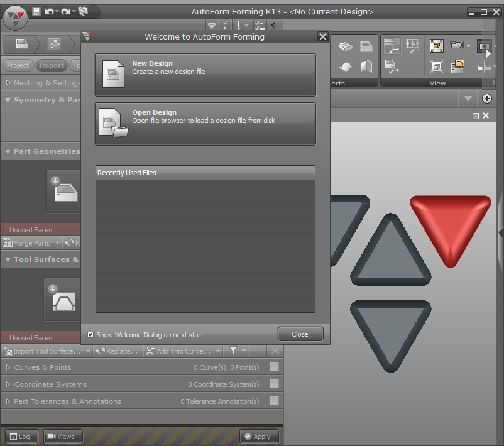Click the Recently Used Files list area
The width and height of the screenshot is (504, 446).
coord(205,245)
